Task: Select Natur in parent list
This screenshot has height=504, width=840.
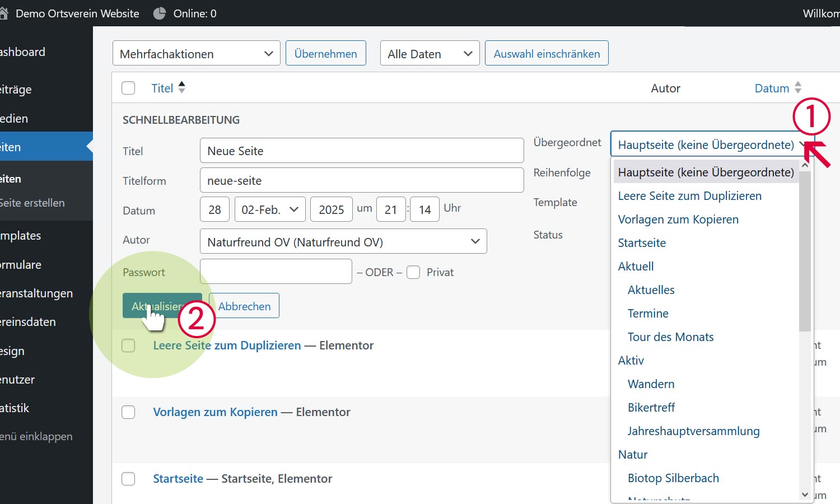Action: click(x=632, y=455)
